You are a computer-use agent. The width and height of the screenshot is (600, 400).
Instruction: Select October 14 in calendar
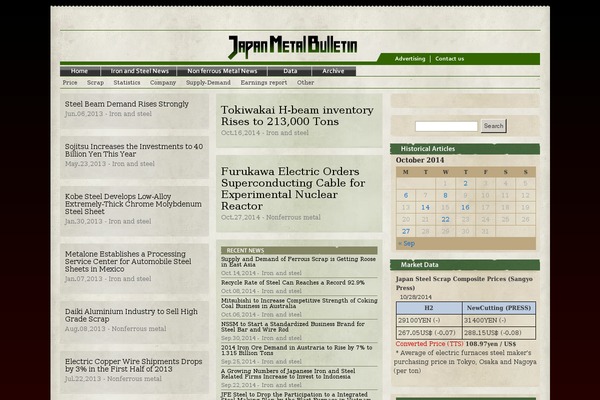pyautogui.click(x=426, y=207)
